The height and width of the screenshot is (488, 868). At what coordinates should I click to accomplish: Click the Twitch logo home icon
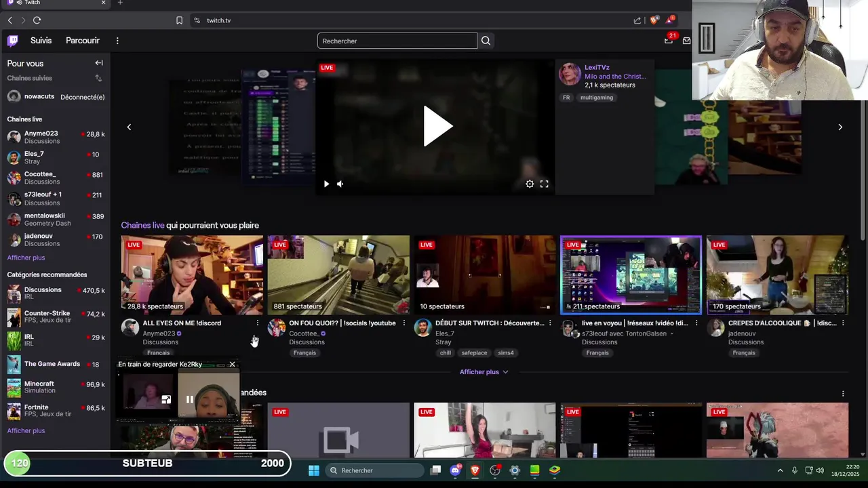click(x=12, y=41)
